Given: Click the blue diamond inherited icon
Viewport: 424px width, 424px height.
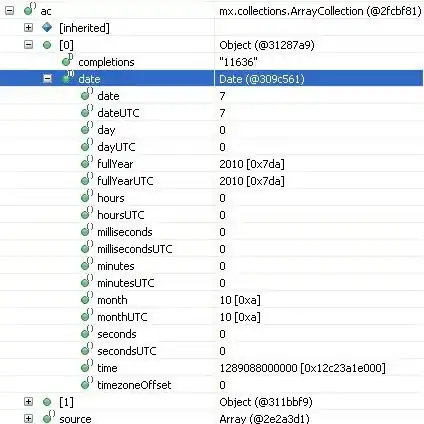Looking at the screenshot, I should click(x=47, y=27).
